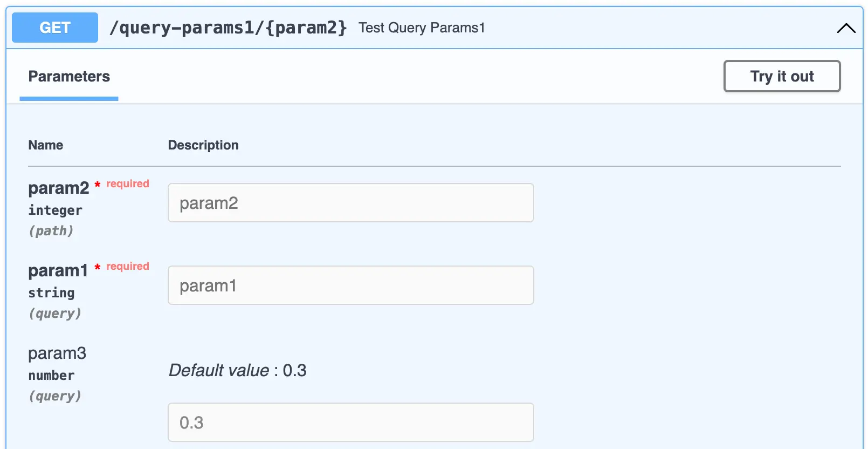The width and height of the screenshot is (868, 449).
Task: Click the Description column header
Action: tap(203, 145)
